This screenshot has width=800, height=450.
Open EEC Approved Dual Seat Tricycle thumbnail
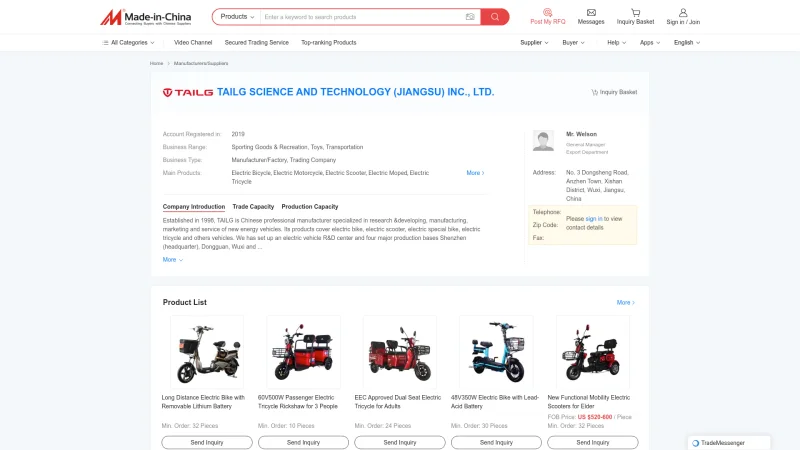(399, 352)
